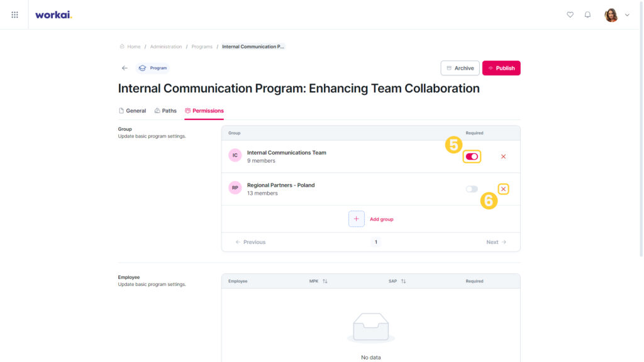
Task: Expand the user profile dropdown chevron
Action: coord(627,15)
